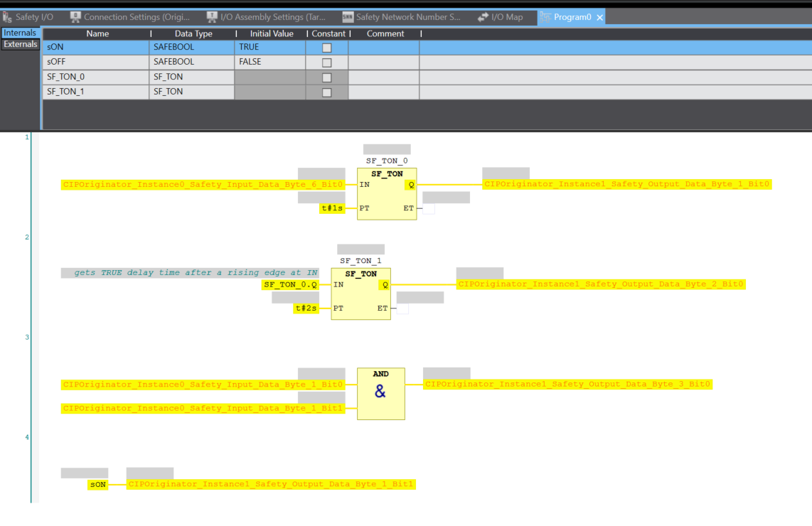Select the sOFF variable name cell
The width and height of the screenshot is (812, 526).
tap(96, 62)
